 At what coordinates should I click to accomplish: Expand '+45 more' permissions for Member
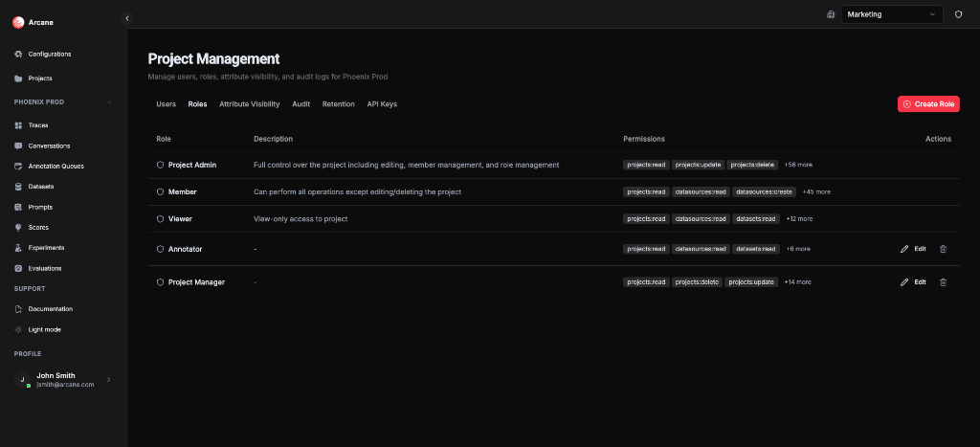point(816,192)
